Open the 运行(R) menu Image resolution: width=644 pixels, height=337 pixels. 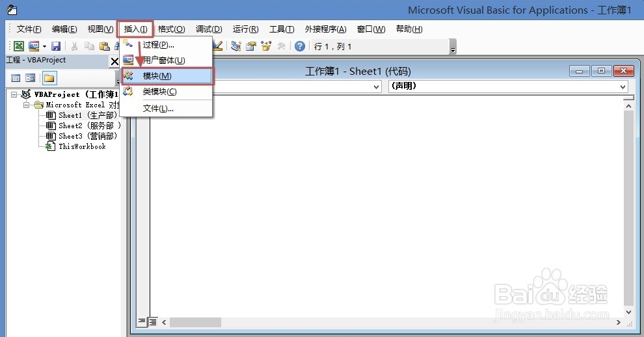(x=246, y=29)
